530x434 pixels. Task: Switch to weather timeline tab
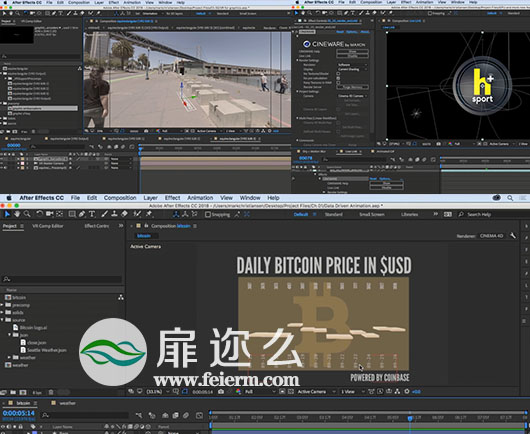[68, 403]
